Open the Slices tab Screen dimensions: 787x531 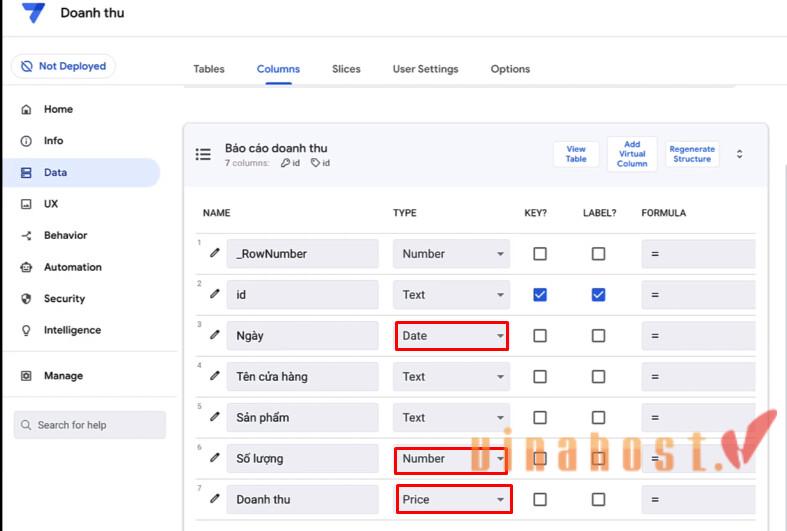346,69
